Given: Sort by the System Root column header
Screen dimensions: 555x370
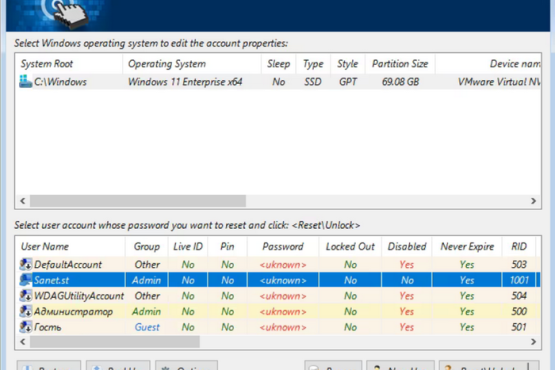Looking at the screenshot, I should (69, 64).
